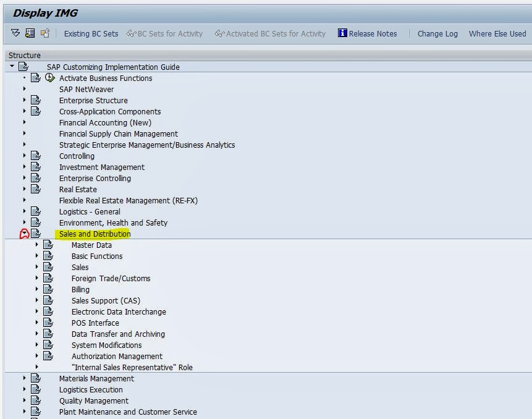
Task: Select Plant Maintenance and Customer Service
Action: pos(128,412)
